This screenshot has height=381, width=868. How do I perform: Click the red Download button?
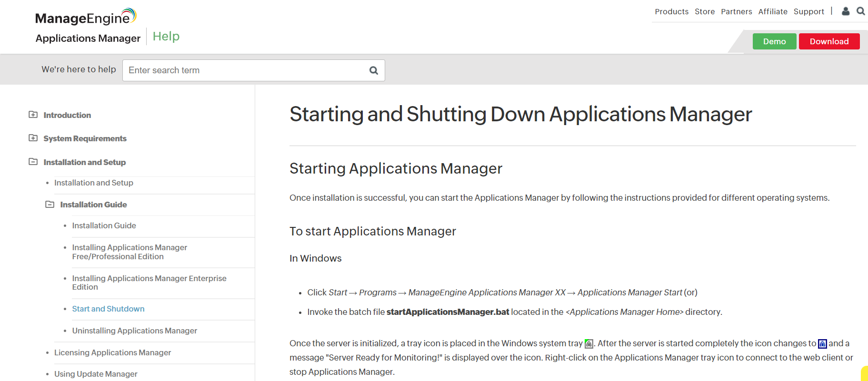[829, 41]
